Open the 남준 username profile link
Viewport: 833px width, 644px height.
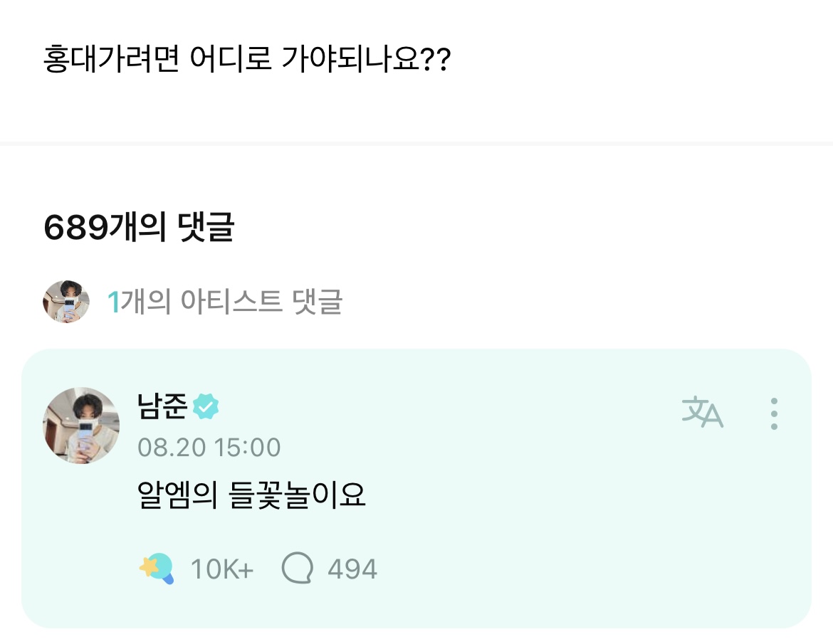[x=162, y=407]
